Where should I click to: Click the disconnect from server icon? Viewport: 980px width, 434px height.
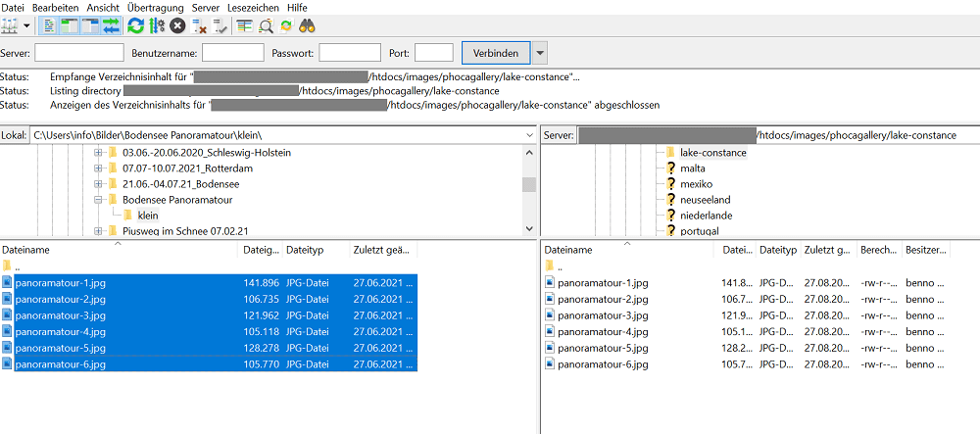pos(198,25)
